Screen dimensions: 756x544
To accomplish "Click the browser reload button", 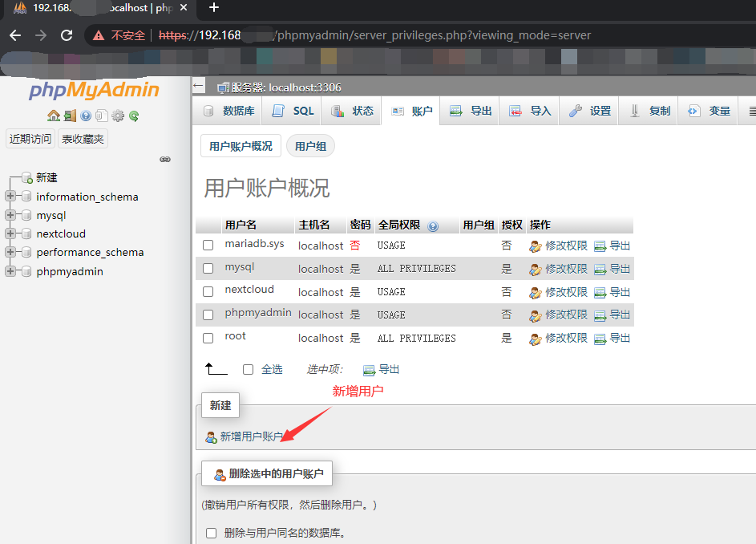I will tap(67, 35).
